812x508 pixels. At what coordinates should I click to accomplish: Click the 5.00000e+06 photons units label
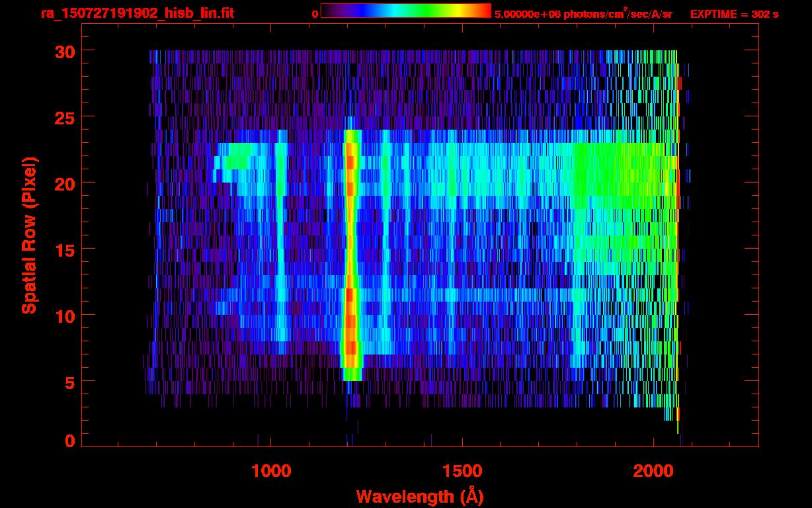583,13
